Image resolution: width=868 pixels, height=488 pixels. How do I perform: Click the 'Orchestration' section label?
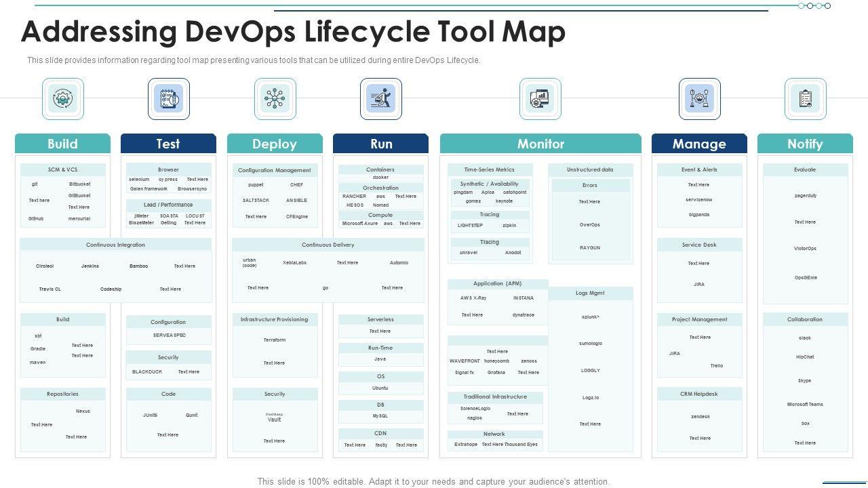380,188
